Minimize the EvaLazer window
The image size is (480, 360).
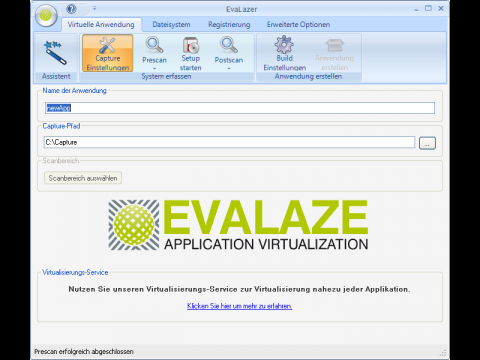[x=416, y=9]
